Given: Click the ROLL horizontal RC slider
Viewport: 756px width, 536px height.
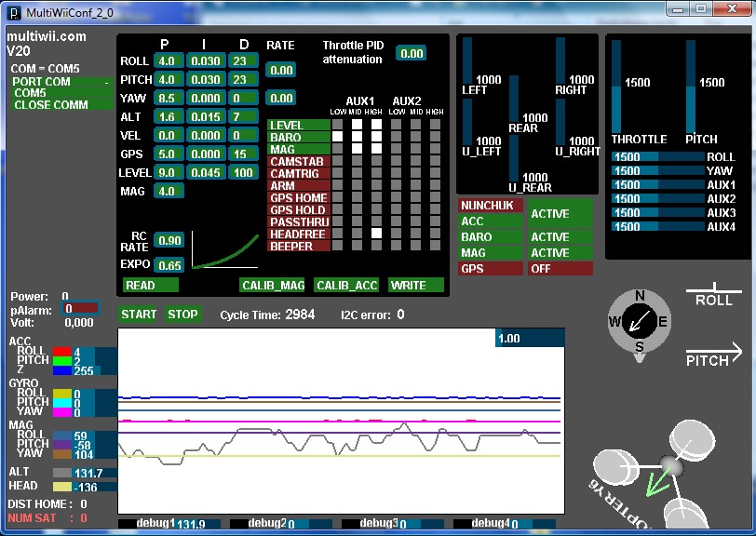Looking at the screenshot, I should point(658,156).
